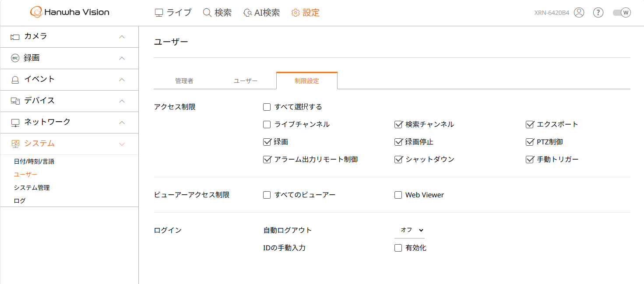Image resolution: width=644 pixels, height=284 pixels.
Task: Click the 設定 gear icon
Action: pos(296,13)
